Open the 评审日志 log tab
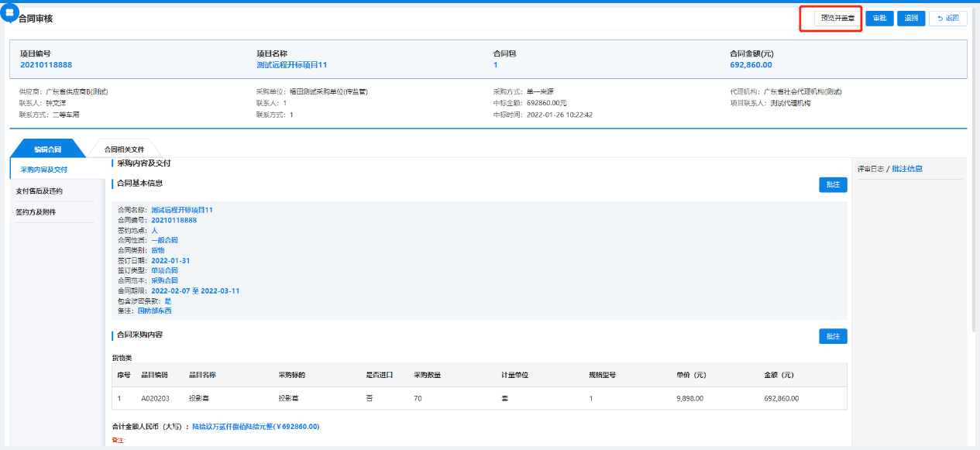 click(871, 169)
